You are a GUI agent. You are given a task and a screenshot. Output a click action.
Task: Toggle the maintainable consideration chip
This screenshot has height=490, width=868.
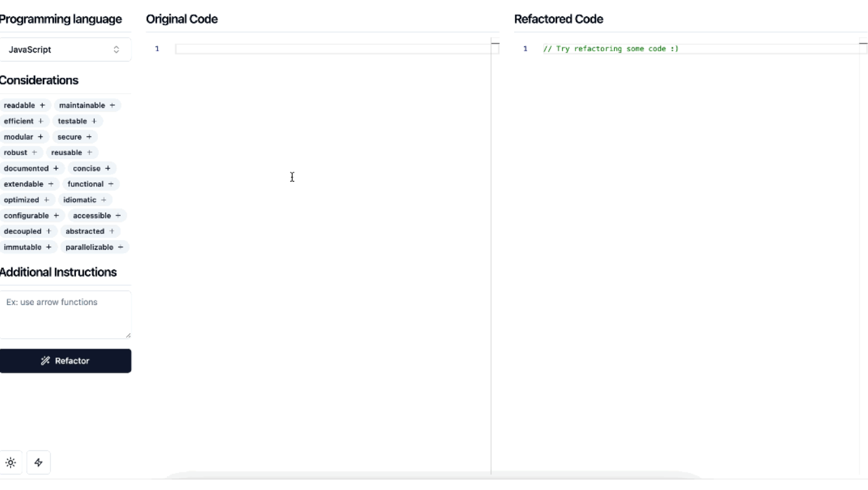click(87, 105)
